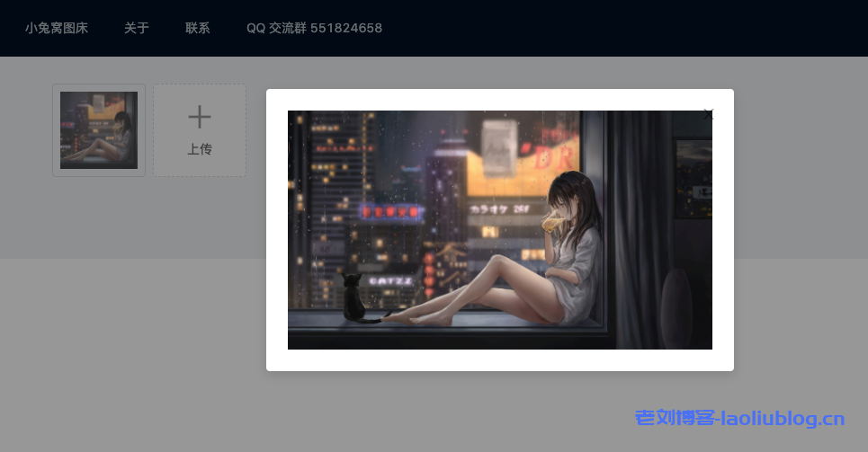This screenshot has height=452, width=868.
Task: Open the uploaded image thumbnail
Action: (99, 130)
